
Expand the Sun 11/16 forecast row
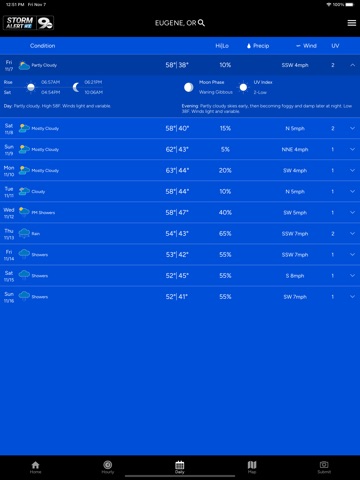[352, 296]
